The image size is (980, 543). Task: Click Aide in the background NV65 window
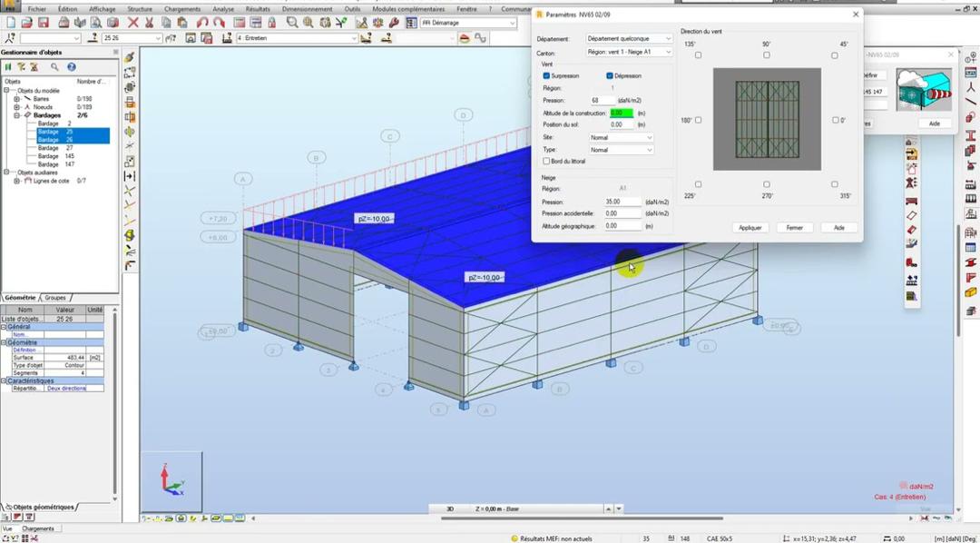pyautogui.click(x=935, y=123)
